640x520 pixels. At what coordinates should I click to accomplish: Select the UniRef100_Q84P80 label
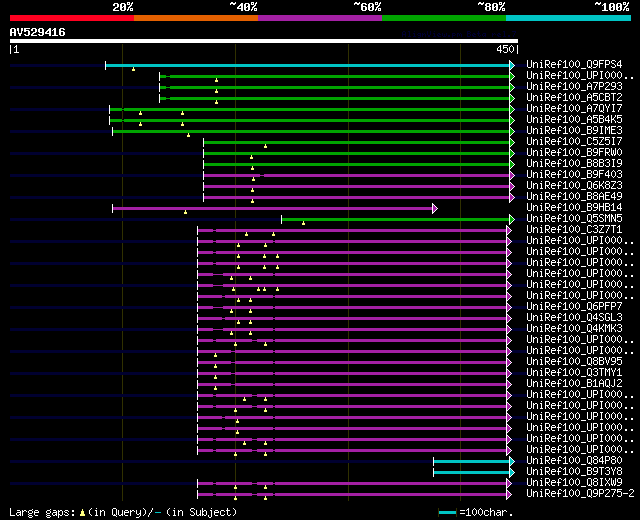click(x=574, y=460)
